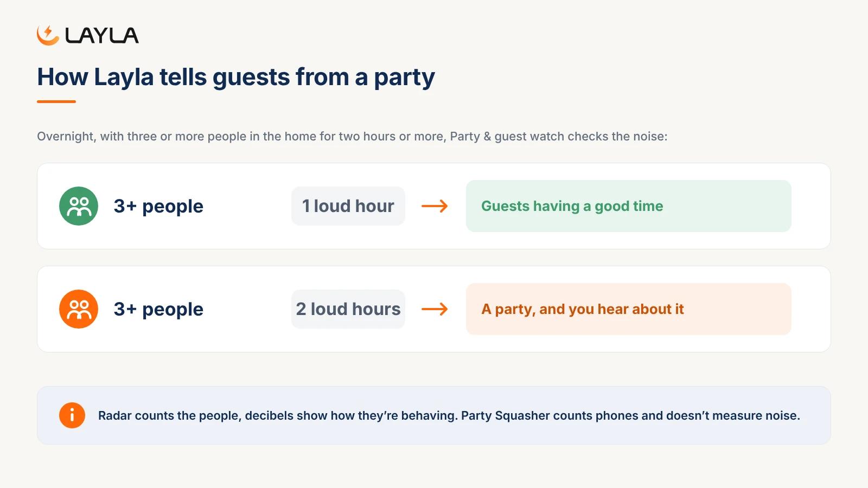868x488 pixels.
Task: Select the 2 loud hours badge
Action: click(348, 309)
